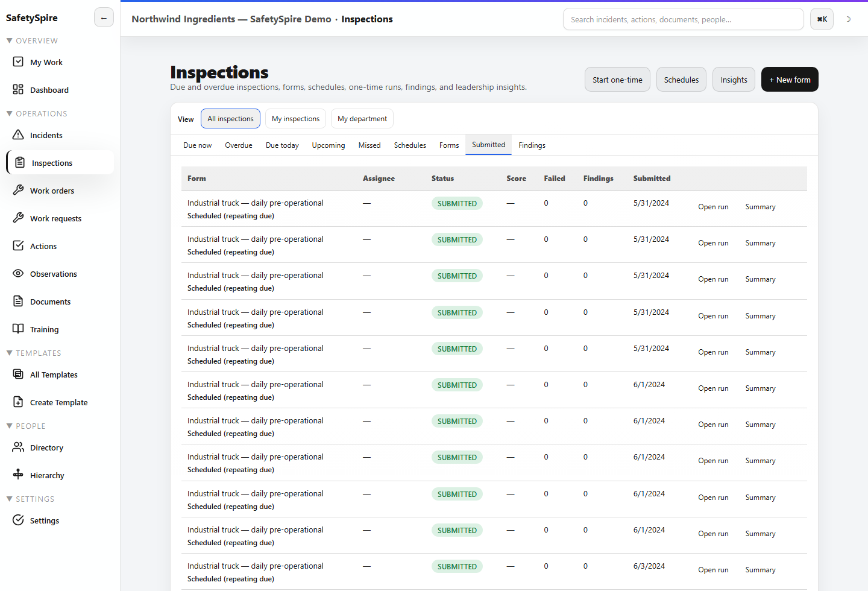Switch to the Findings tab
This screenshot has width=868, height=591.
(532, 145)
